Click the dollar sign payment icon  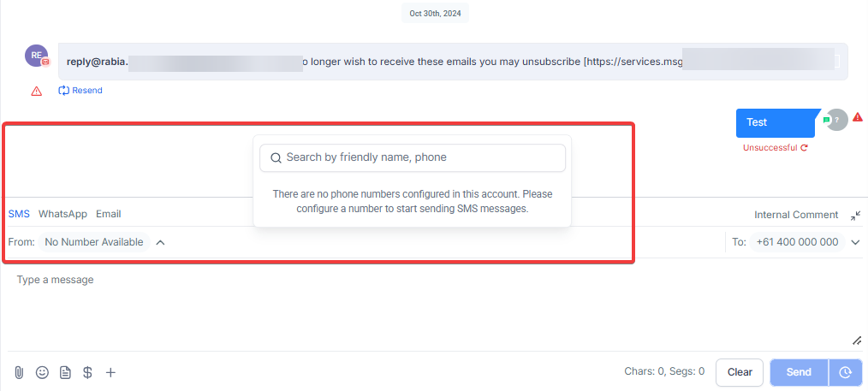click(87, 372)
